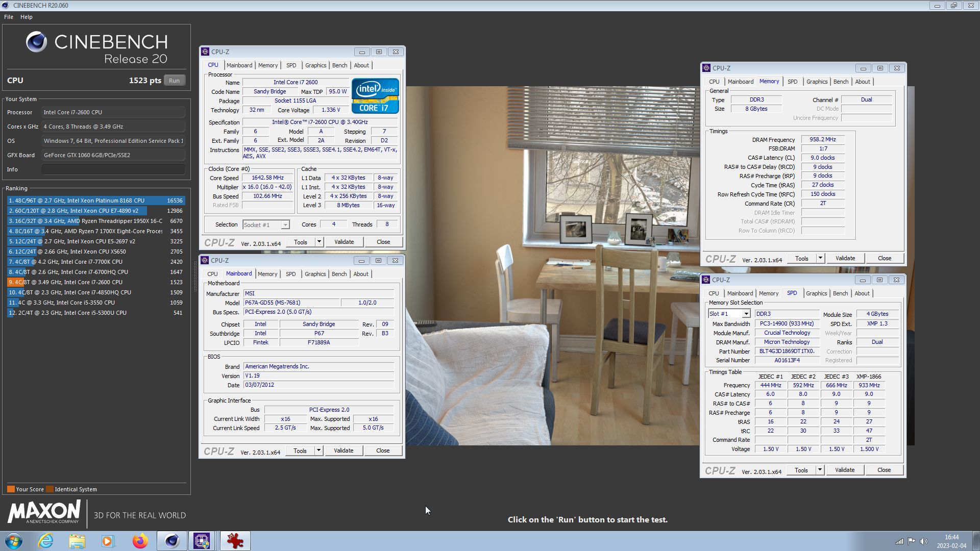Select Core i5-5300U ranking row
The height and width of the screenshot is (551, 980).
(x=95, y=313)
